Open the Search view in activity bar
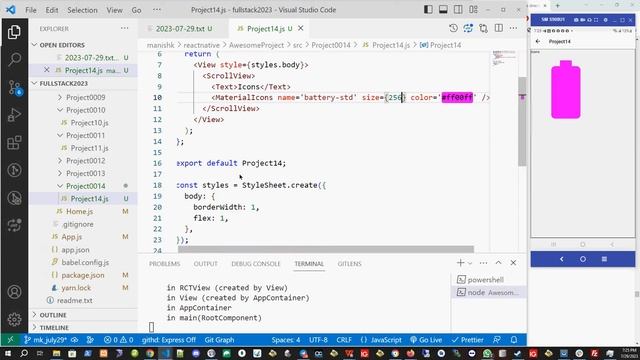Image resolution: width=640 pixels, height=360 pixels. tap(14, 60)
